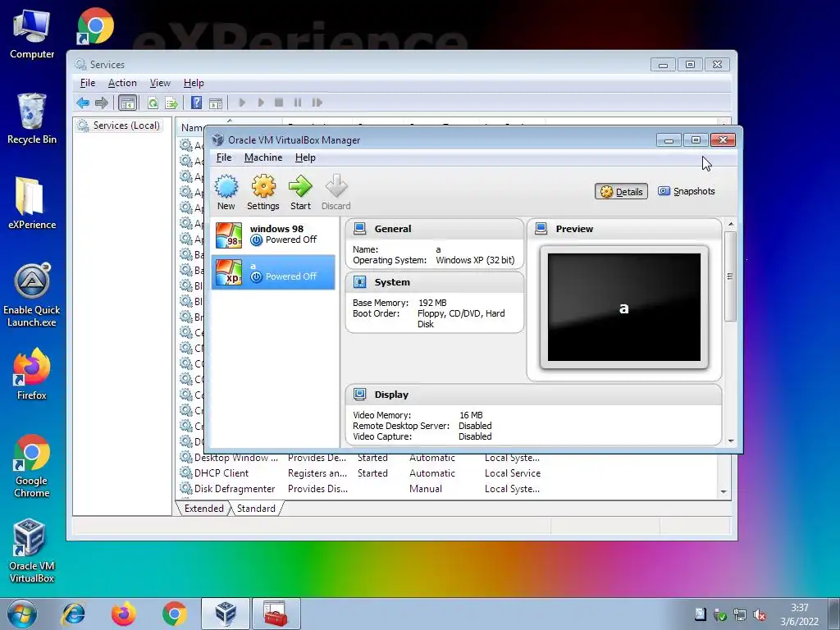Click the VirtualBox details scroll-up arrow

point(731,223)
